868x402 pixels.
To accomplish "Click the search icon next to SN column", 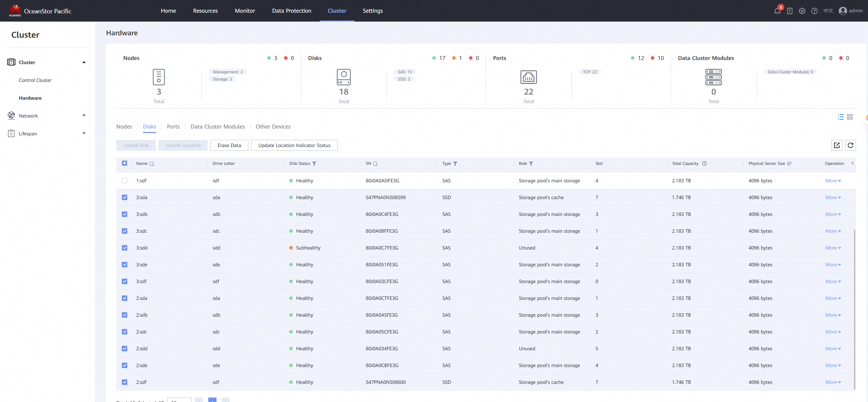I will pos(375,164).
